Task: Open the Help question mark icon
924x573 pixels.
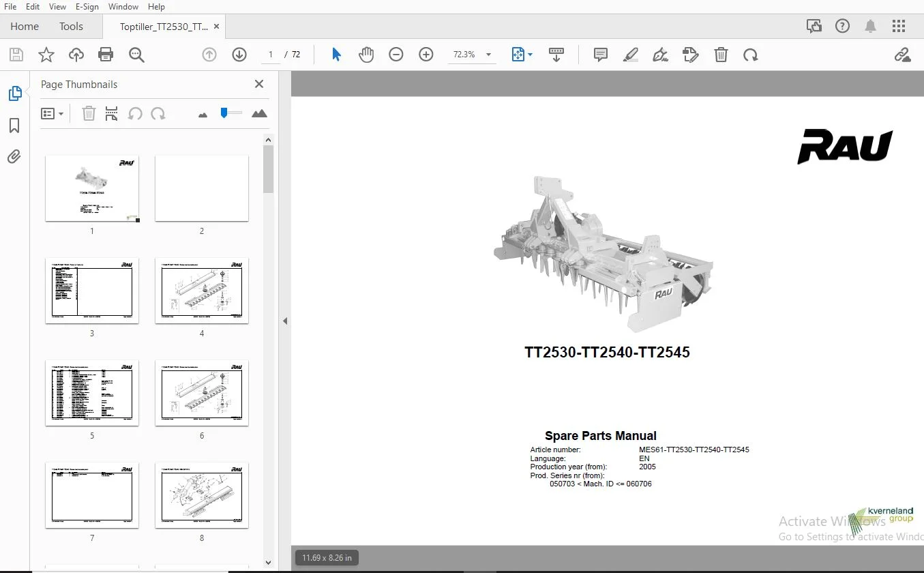Action: click(842, 27)
